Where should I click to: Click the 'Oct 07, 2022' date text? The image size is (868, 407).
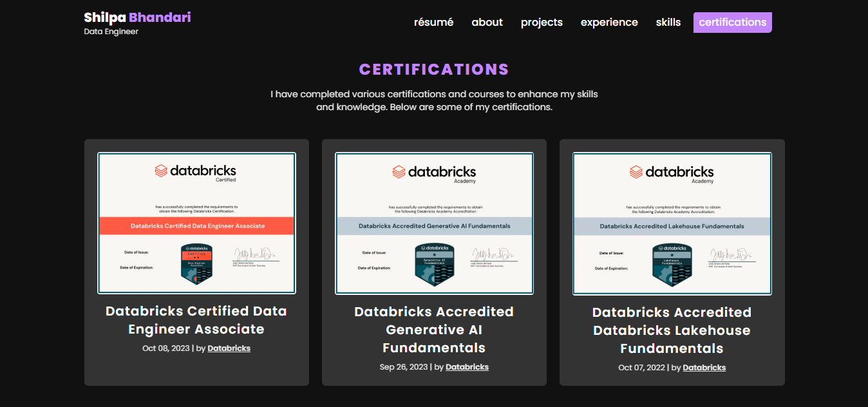(x=642, y=368)
